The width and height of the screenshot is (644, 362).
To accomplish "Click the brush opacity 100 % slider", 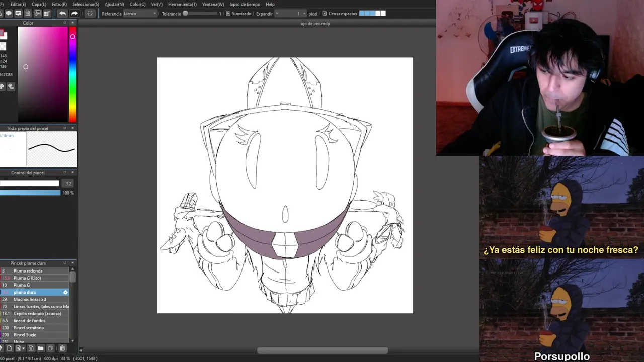I will click(x=30, y=193).
